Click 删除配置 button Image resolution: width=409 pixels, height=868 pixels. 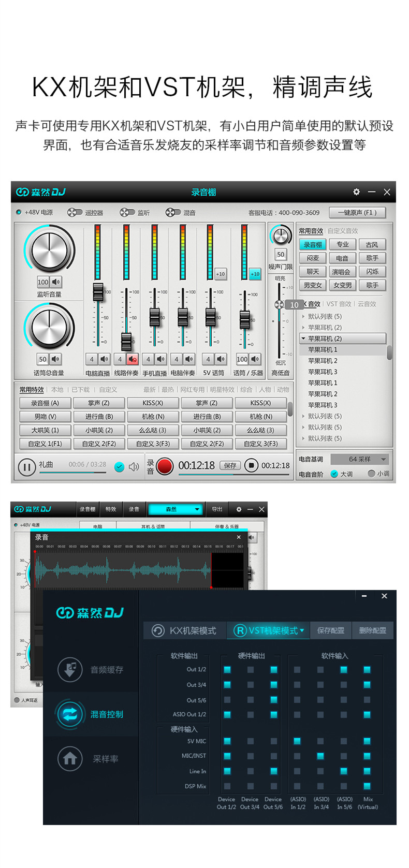[372, 630]
